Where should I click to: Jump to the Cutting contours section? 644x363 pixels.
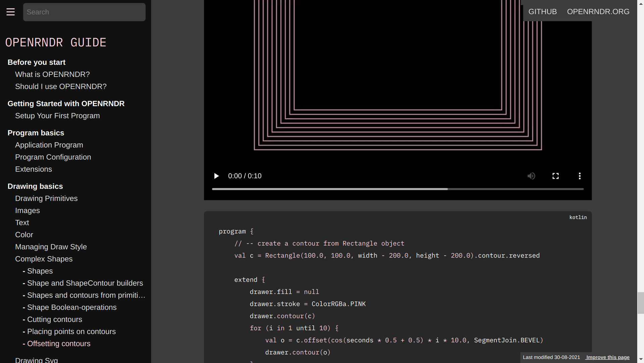point(55,319)
